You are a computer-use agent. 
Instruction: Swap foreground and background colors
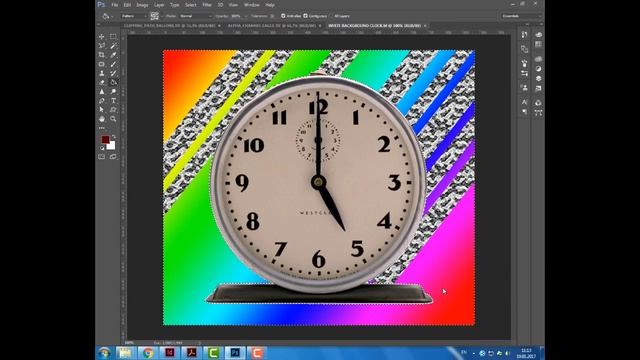pos(113,136)
